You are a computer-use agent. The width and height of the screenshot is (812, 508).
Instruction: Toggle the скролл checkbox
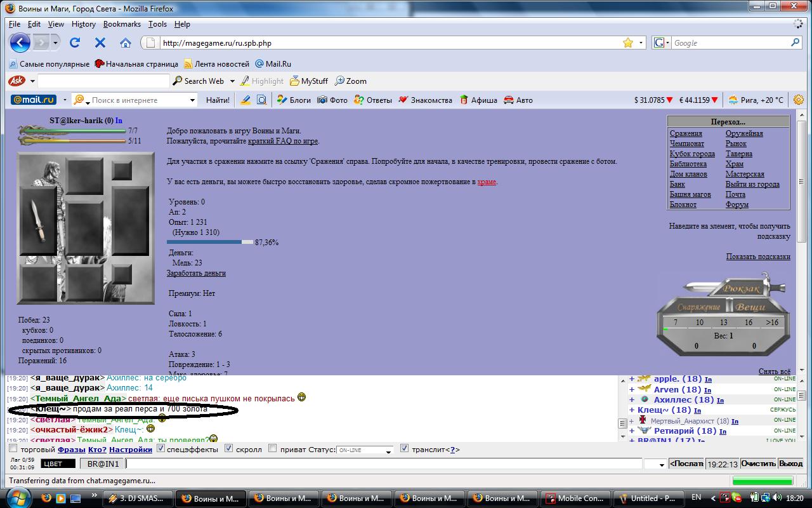[229, 449]
